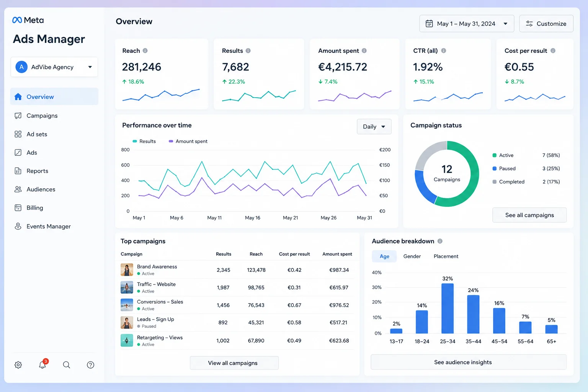Click the Cost per result info icon

[553, 51]
